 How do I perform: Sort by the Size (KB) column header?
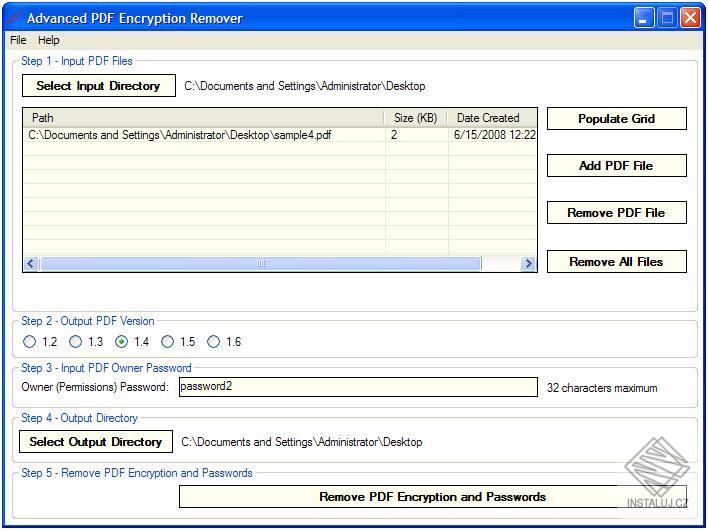(415, 118)
